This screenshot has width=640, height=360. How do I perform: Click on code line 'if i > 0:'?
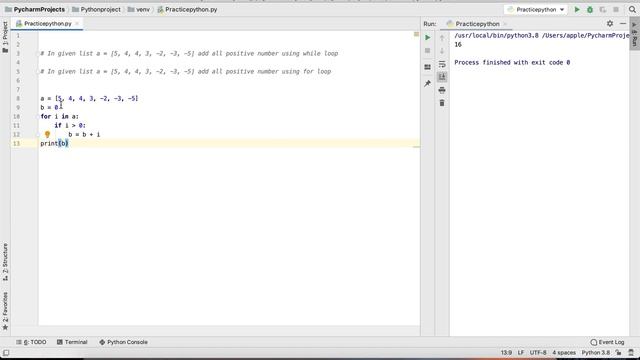click(70, 125)
